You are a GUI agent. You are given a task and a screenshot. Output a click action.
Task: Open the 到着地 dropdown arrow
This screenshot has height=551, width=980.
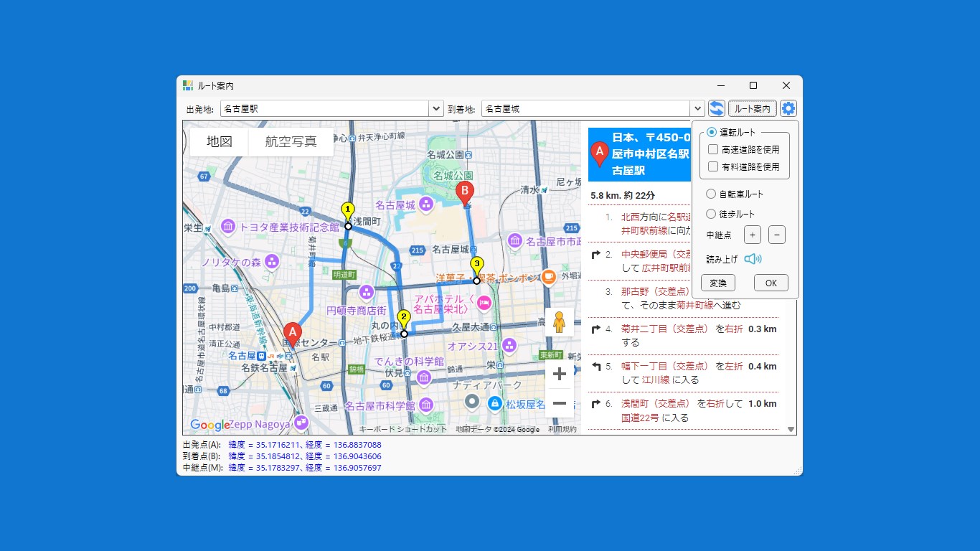[697, 108]
